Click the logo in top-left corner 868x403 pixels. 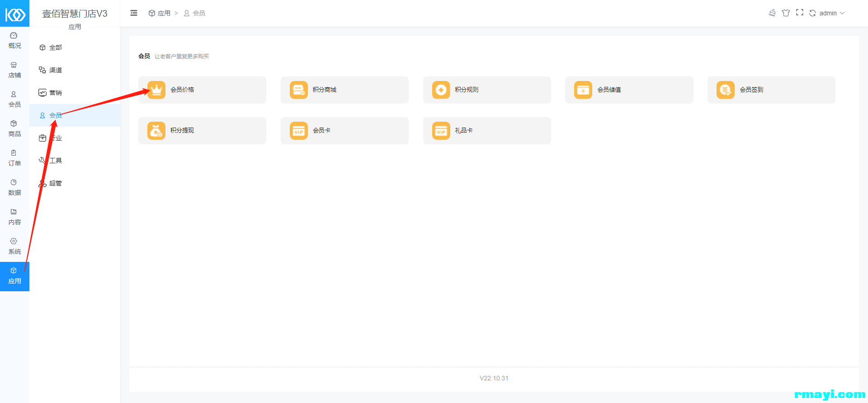tap(15, 14)
